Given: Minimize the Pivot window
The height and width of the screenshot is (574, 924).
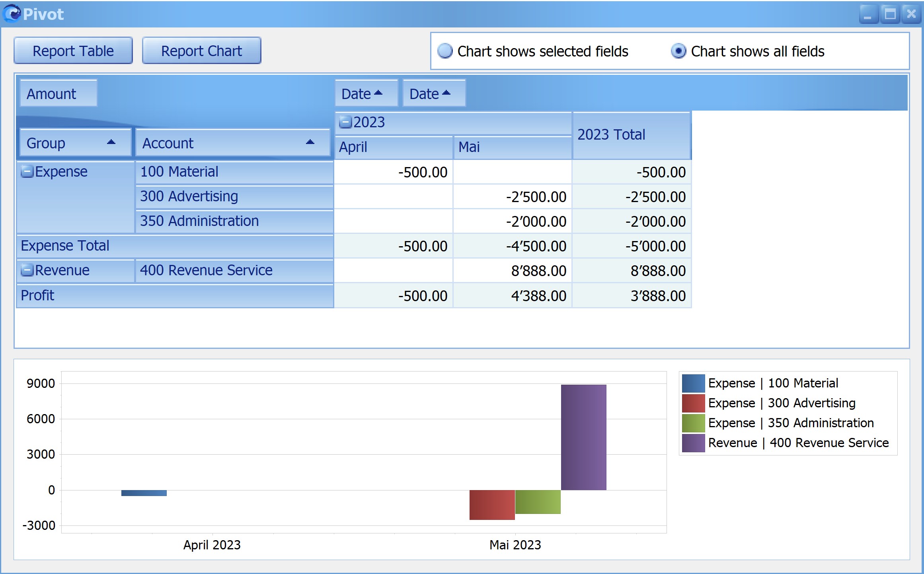Looking at the screenshot, I should pos(869,14).
